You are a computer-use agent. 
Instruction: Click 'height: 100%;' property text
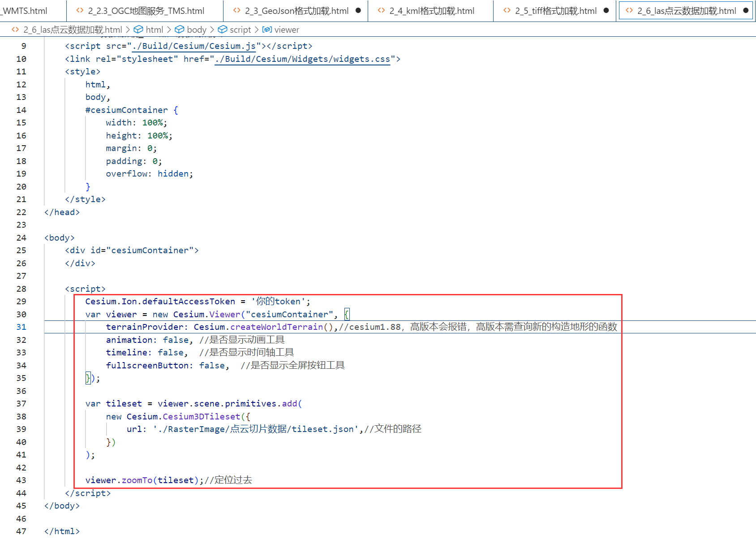[x=139, y=136]
